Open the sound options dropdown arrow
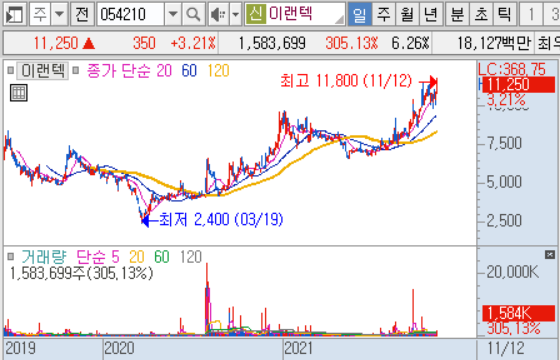This screenshot has width=560, height=360. (235, 14)
